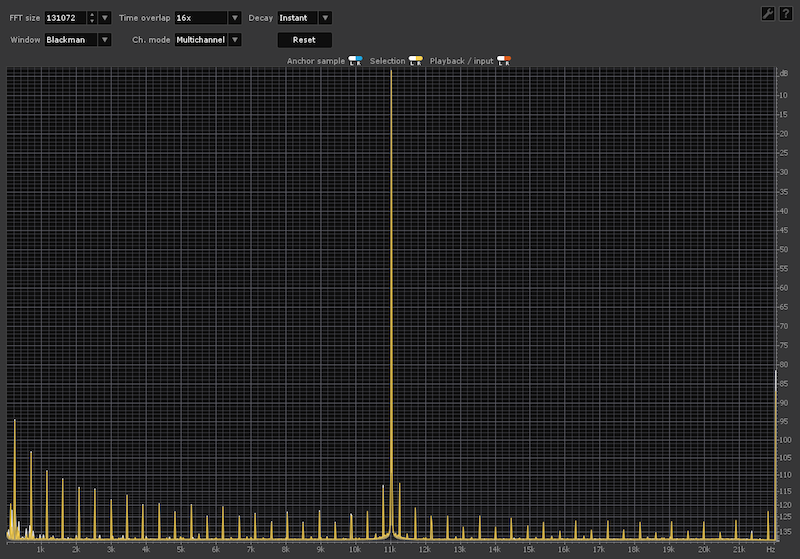800x559 pixels.
Task: Click the -100 level axis label
Action: [x=784, y=440]
